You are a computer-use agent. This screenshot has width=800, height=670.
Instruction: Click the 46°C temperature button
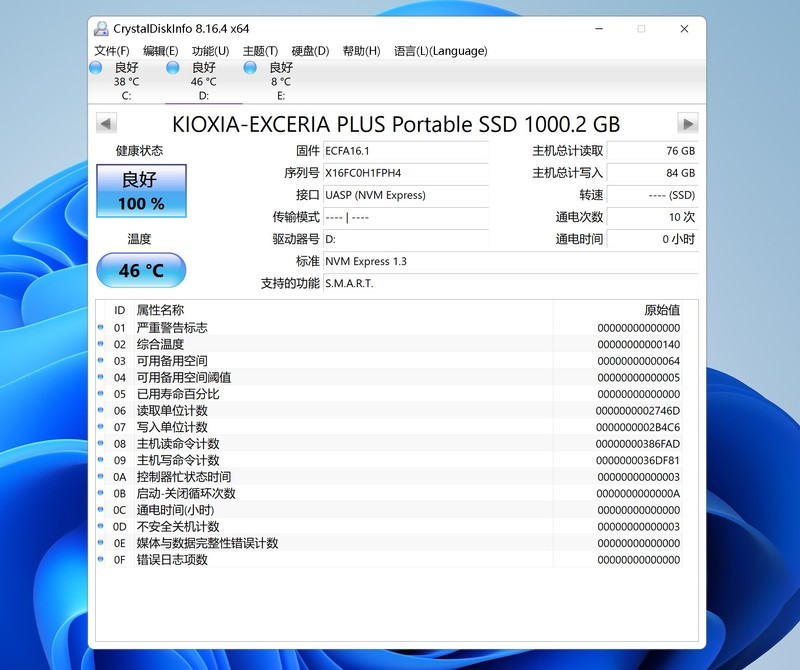141,268
